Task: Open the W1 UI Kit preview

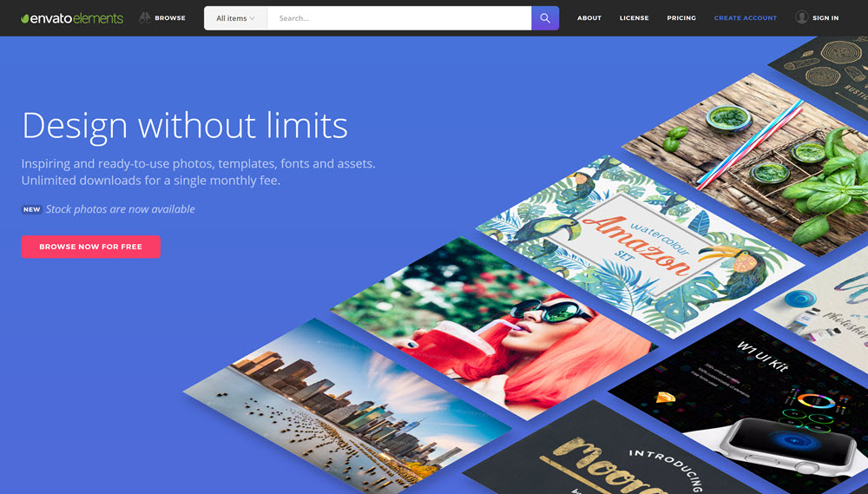Action: (746, 391)
